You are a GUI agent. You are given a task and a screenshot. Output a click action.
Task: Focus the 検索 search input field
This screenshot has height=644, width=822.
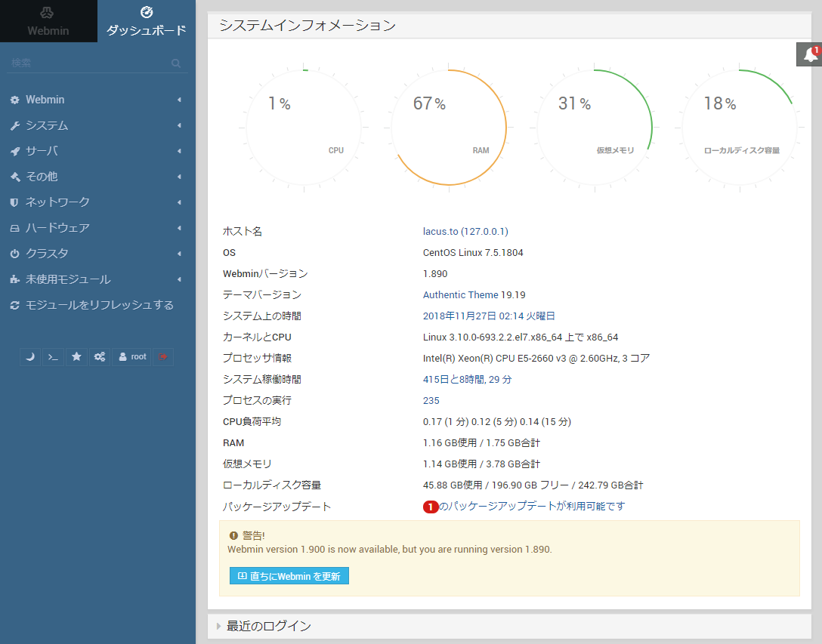[87, 64]
